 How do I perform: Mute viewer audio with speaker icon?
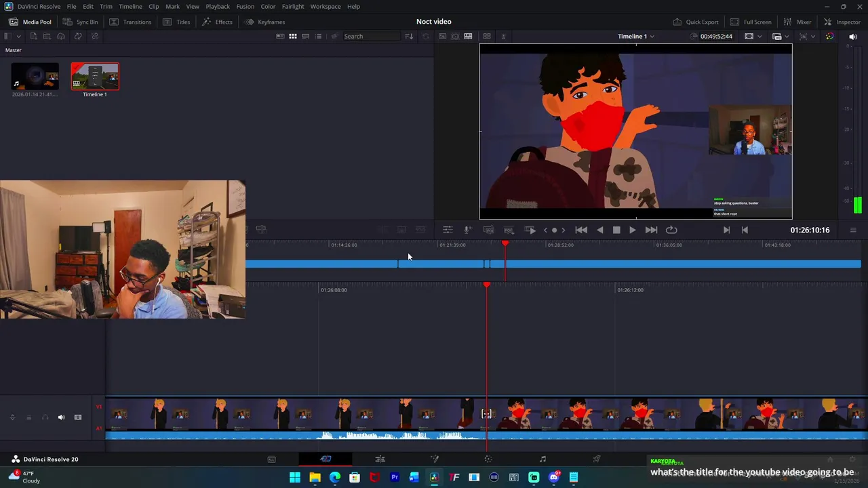tap(853, 36)
